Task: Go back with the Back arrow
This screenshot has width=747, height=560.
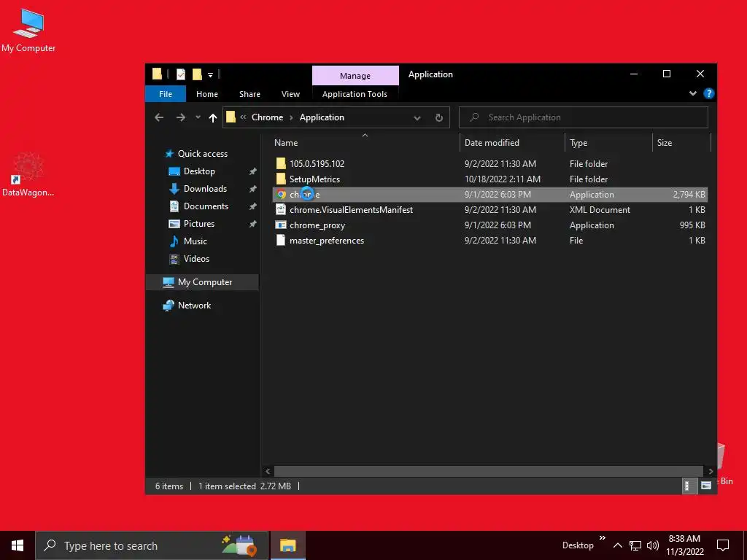Action: click(159, 117)
